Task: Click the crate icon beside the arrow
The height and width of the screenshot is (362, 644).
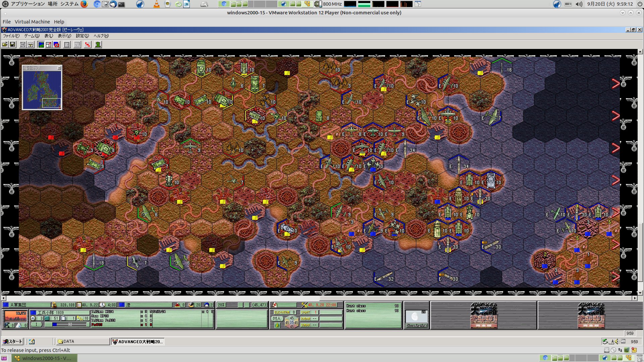Action: (x=31, y=45)
